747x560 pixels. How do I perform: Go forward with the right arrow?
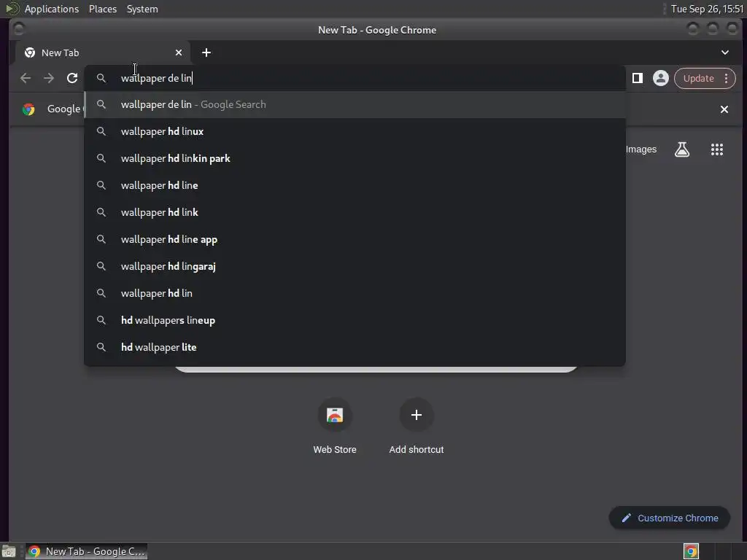tap(49, 78)
